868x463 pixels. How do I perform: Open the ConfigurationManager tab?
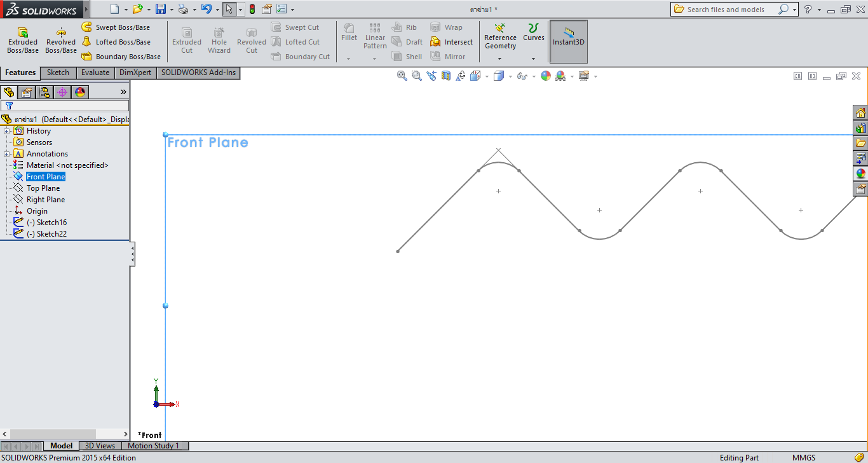44,92
